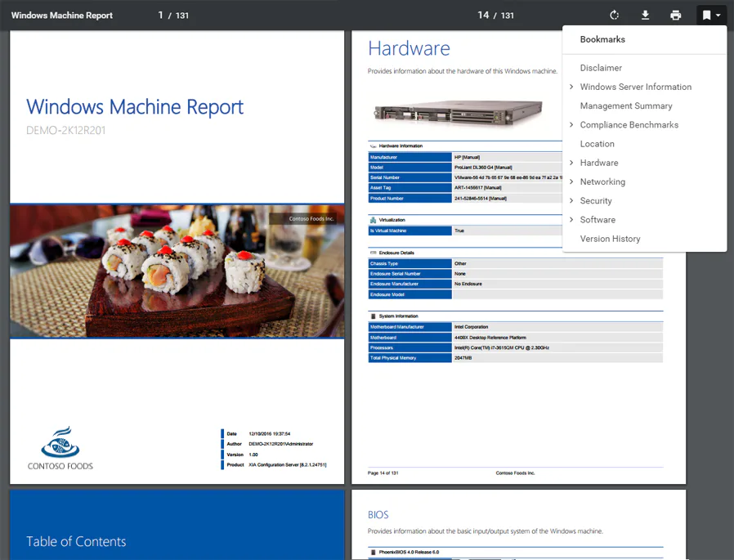Go to Management Summary bookmark
This screenshot has height=560, width=734.
click(626, 105)
